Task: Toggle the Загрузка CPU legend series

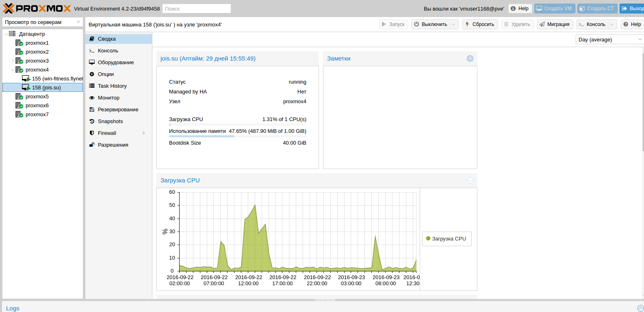Action: [x=447, y=239]
